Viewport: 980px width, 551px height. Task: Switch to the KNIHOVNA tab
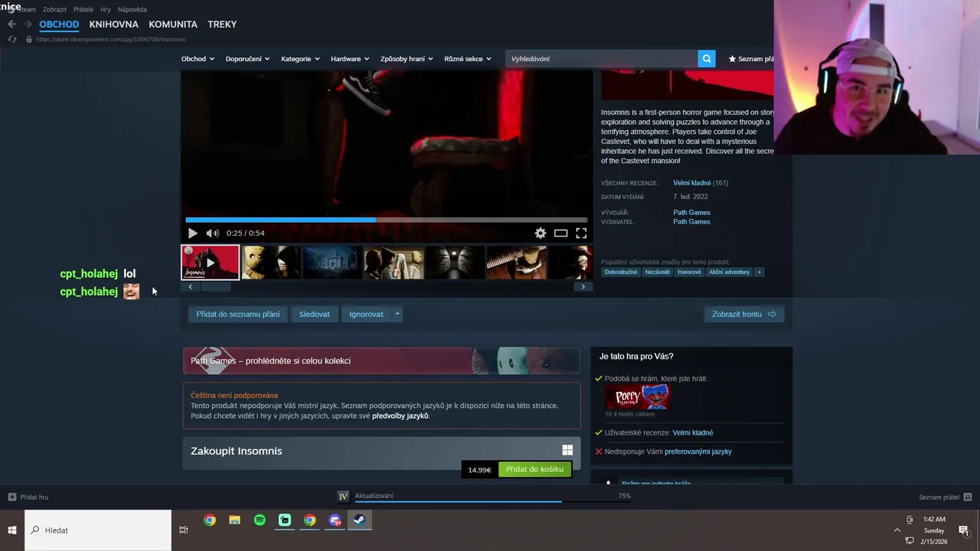[113, 24]
